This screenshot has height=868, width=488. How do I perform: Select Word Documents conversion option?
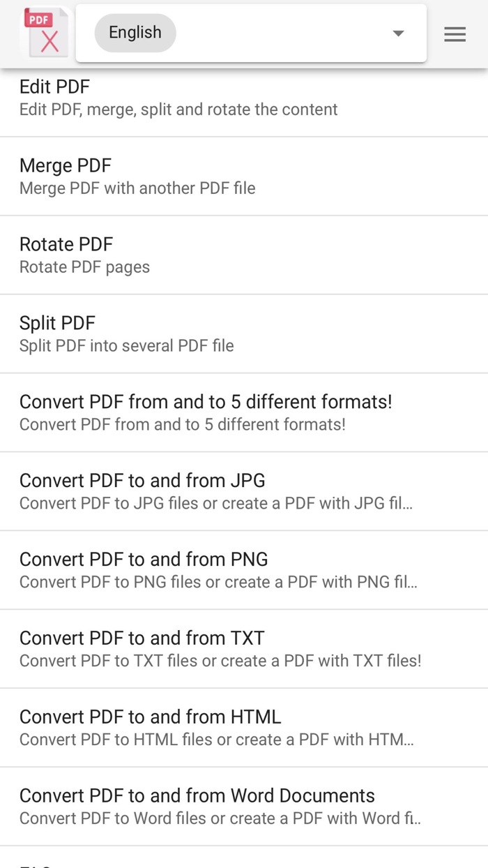pyautogui.click(x=197, y=795)
